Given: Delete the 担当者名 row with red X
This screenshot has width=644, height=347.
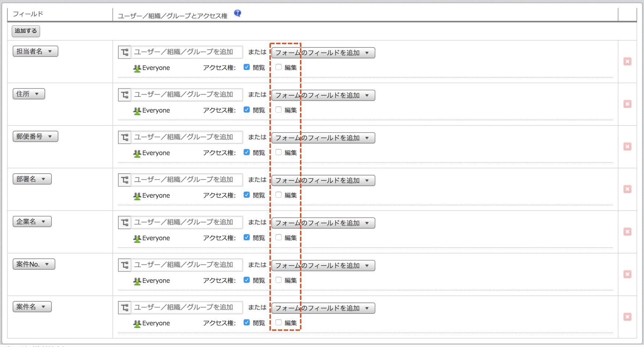Looking at the screenshot, I should [x=627, y=61].
